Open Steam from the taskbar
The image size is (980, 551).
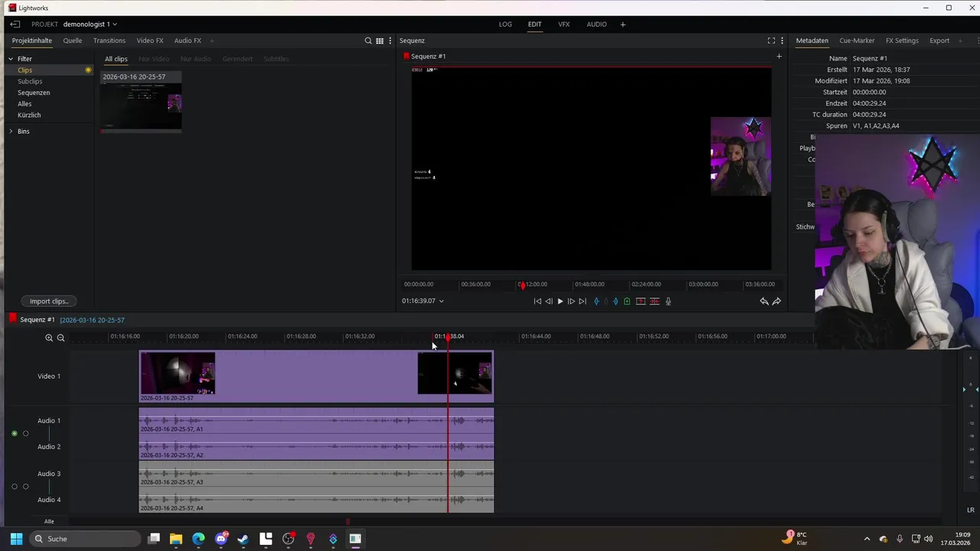tap(243, 539)
